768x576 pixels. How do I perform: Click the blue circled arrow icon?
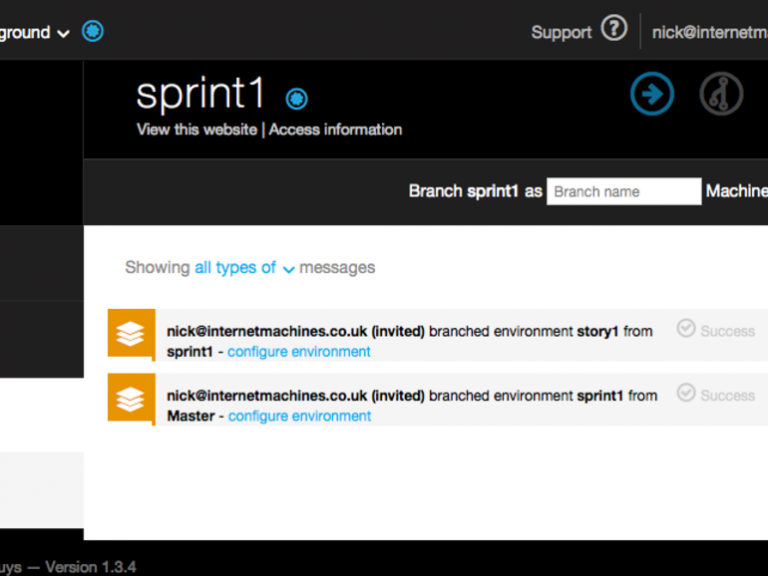[652, 95]
